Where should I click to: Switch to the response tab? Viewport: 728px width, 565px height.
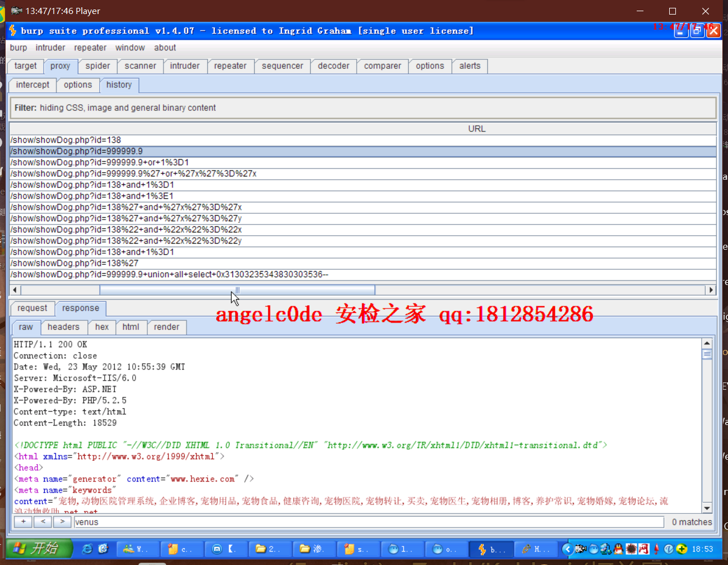(81, 309)
